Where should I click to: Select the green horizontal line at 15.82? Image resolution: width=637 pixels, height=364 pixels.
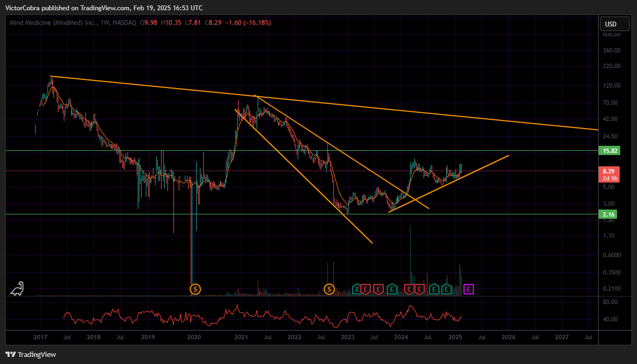click(x=301, y=151)
